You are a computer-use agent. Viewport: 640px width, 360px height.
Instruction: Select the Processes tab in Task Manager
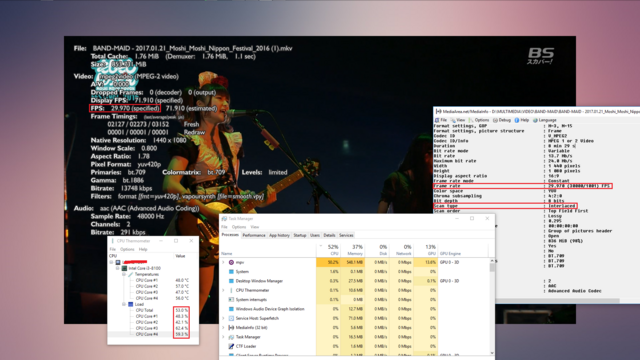230,235
